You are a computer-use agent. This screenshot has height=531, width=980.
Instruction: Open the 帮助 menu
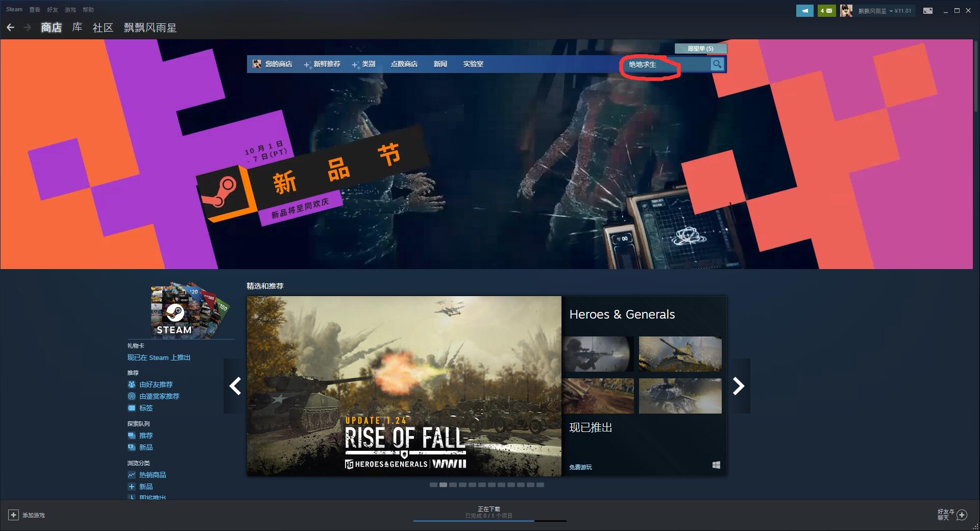[x=88, y=10]
